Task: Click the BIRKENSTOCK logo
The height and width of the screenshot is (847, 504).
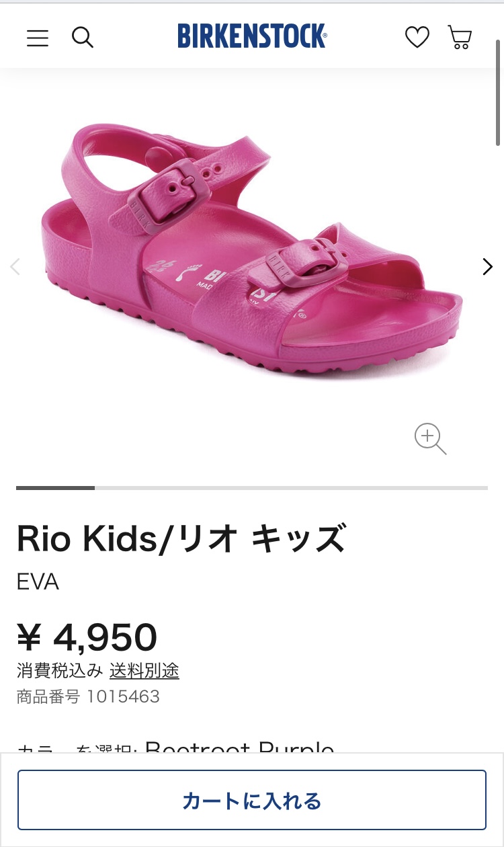Action: (252, 36)
